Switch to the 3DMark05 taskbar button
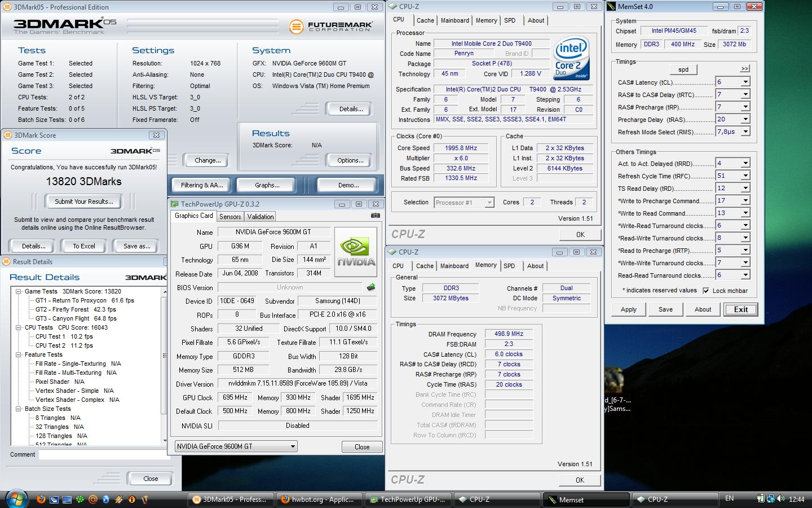 pyautogui.click(x=231, y=500)
